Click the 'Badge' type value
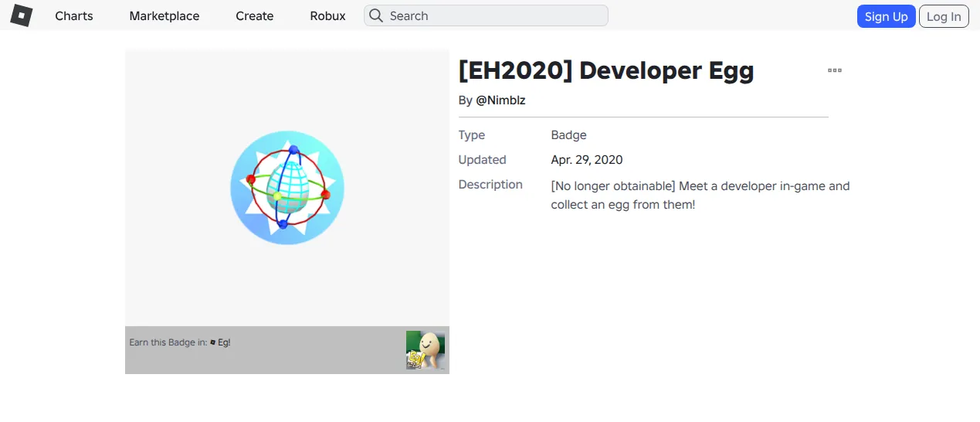980x422 pixels. coord(569,135)
